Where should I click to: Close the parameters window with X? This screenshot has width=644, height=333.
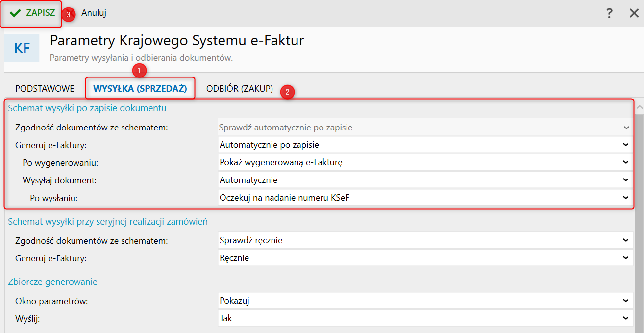click(634, 13)
